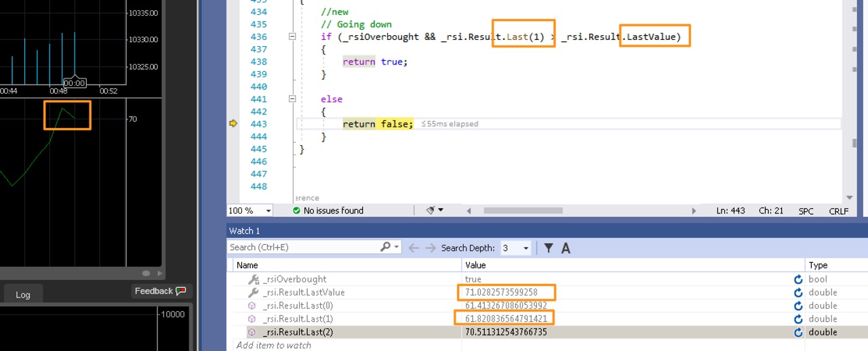The height and width of the screenshot is (351, 868).
Task: Click the cube icon beside _rsi.Result.Last(0)
Action: point(252,306)
